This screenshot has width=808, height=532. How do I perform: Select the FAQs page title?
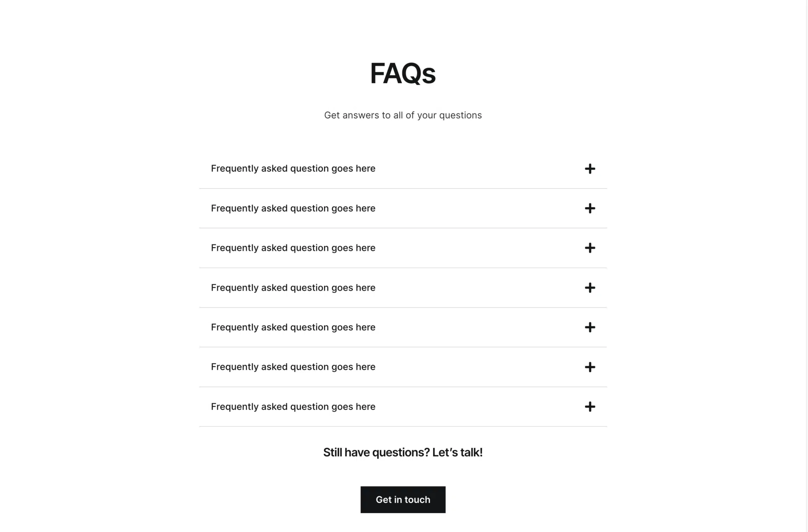coord(403,73)
